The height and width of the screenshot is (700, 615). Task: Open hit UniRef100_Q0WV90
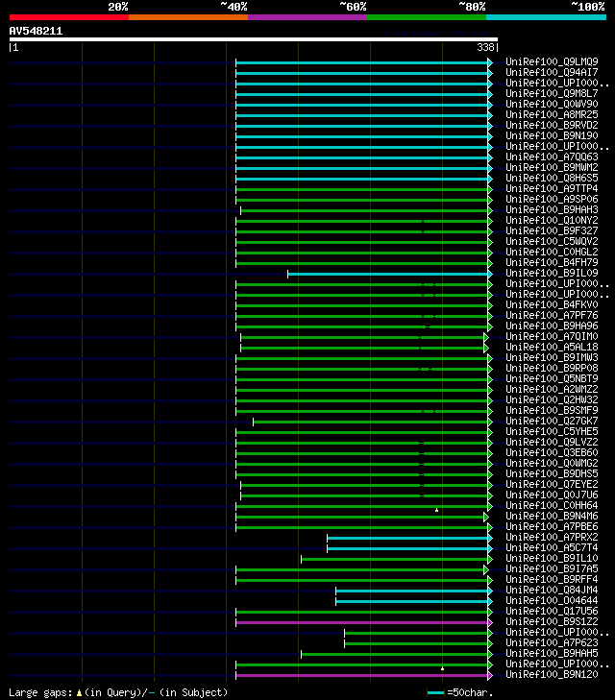click(x=552, y=104)
